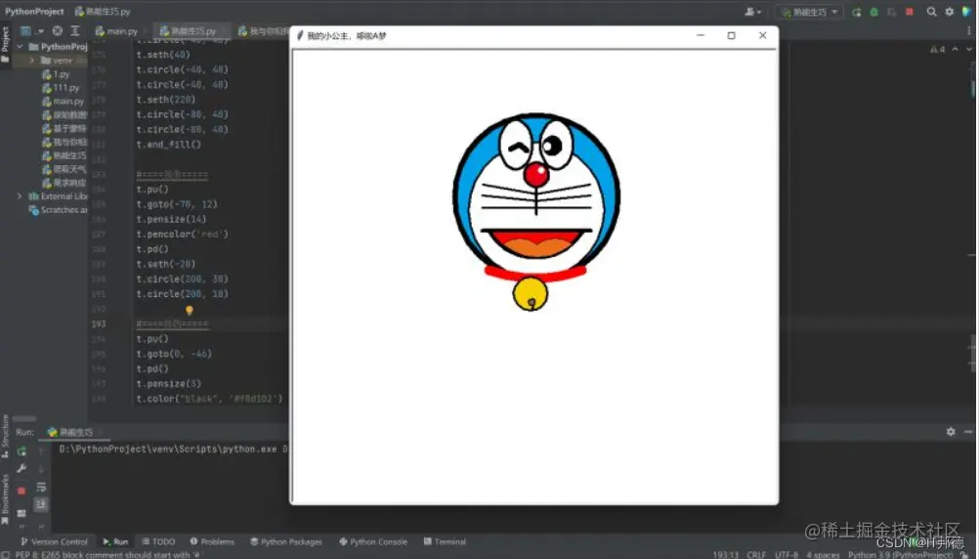Click the UTF-8 encoding status
Image resolution: width=980 pixels, height=559 pixels.
pos(787,555)
